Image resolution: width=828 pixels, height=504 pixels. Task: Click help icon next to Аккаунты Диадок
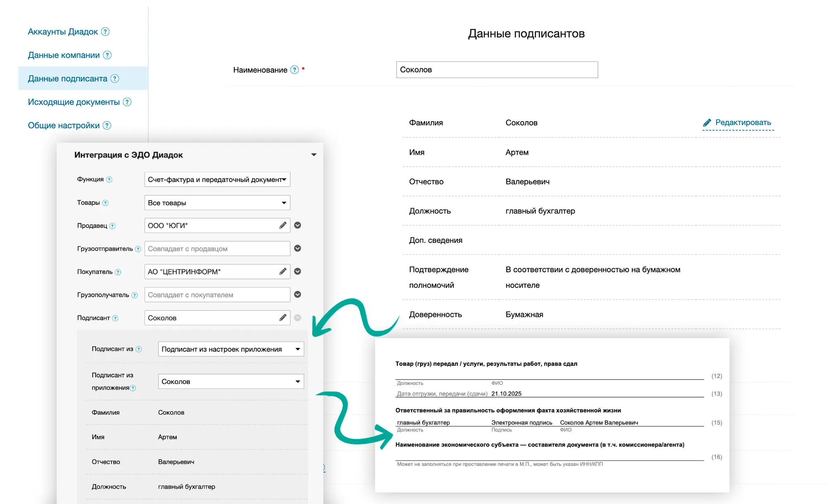(x=106, y=32)
